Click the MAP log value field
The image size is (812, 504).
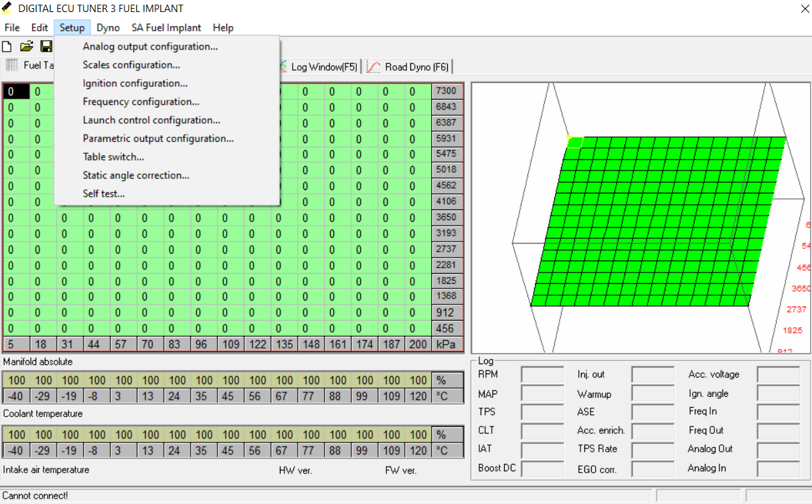pyautogui.click(x=542, y=394)
